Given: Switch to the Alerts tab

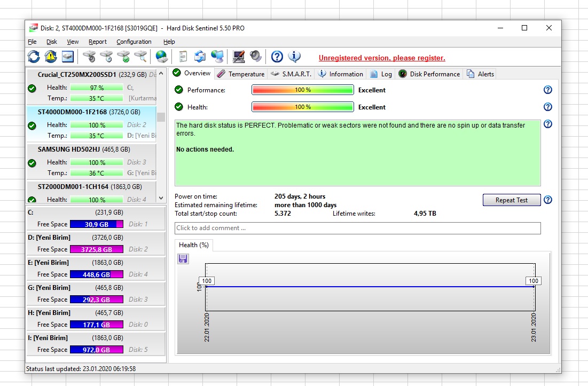Looking at the screenshot, I should [x=480, y=74].
